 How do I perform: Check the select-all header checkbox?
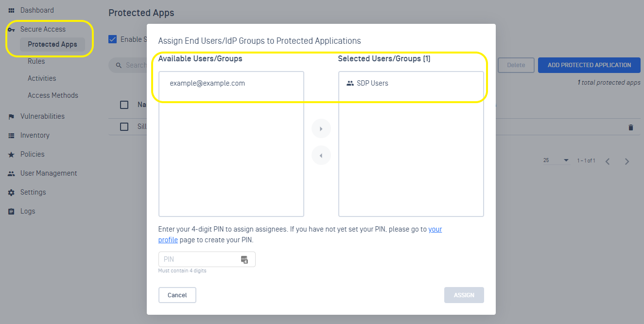point(124,105)
